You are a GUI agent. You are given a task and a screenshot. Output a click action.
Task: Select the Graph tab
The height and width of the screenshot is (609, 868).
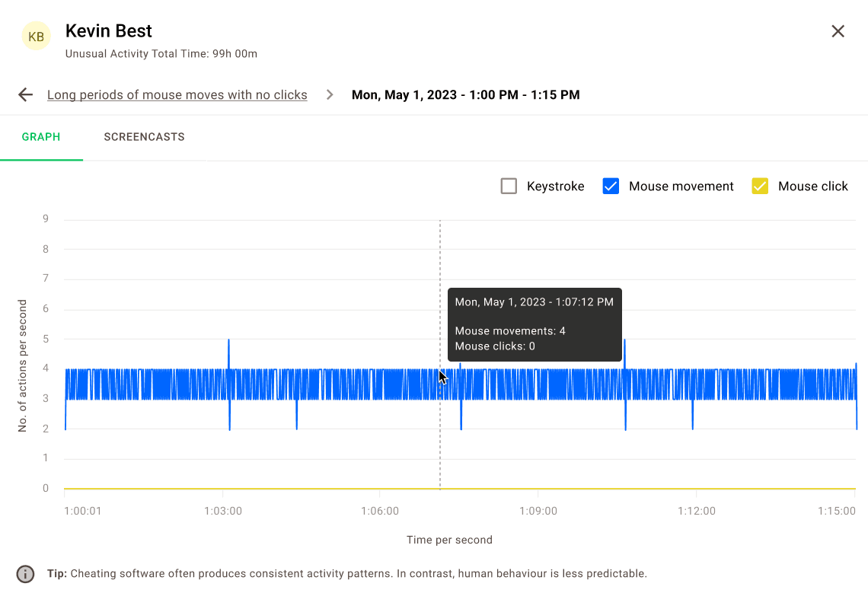(x=41, y=137)
